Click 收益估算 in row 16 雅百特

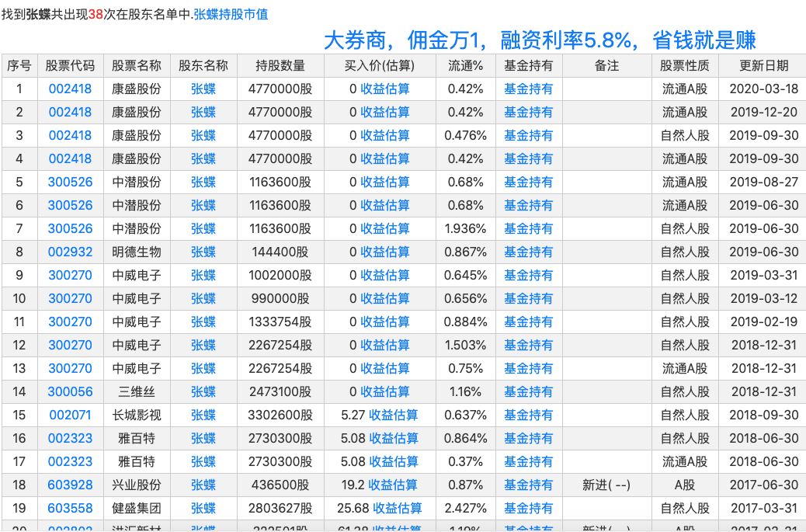tap(393, 439)
